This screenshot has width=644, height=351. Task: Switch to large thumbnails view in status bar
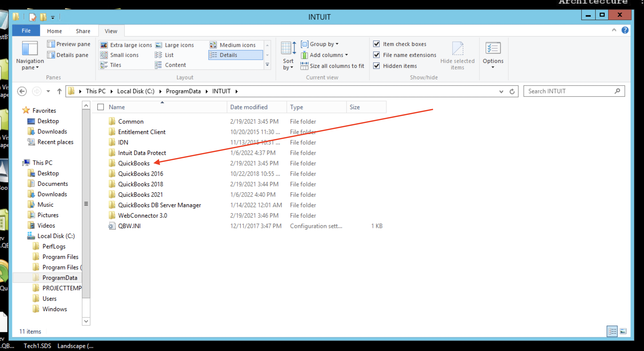[x=623, y=331]
